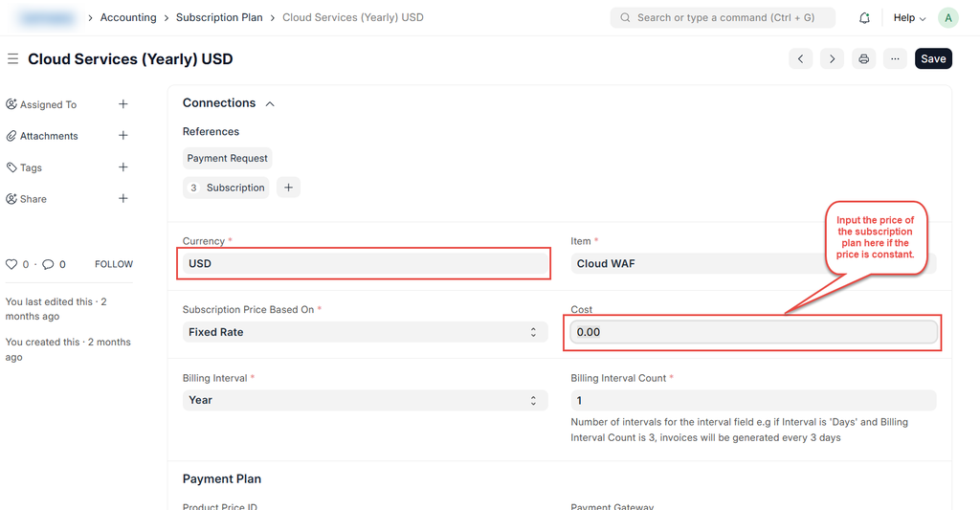Click the Save button

pyautogui.click(x=933, y=59)
